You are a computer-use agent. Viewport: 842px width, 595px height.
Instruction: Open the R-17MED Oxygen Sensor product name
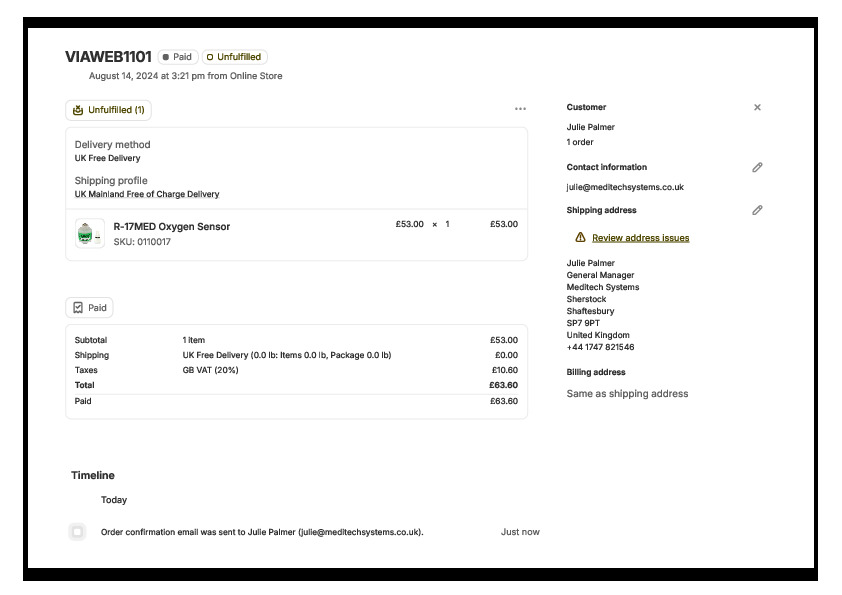[171, 226]
